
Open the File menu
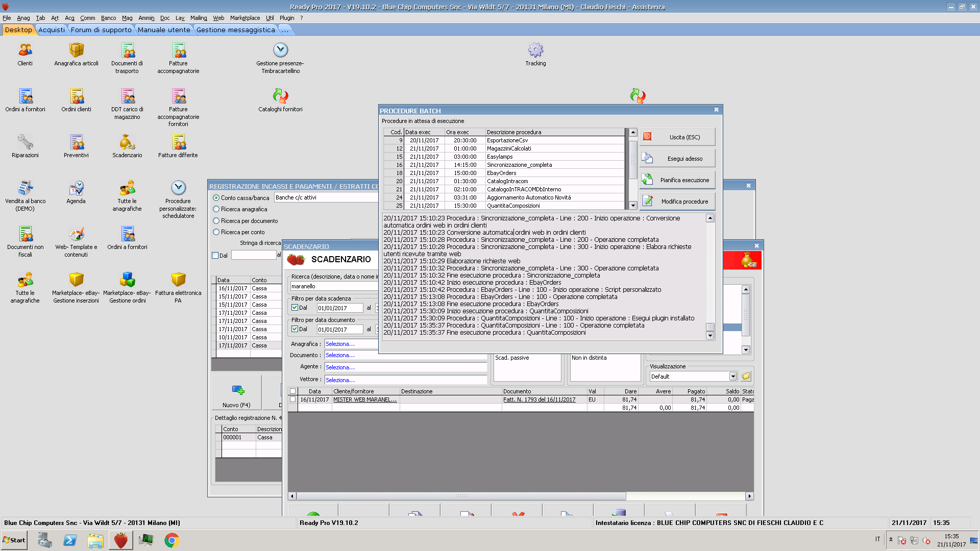coord(7,18)
